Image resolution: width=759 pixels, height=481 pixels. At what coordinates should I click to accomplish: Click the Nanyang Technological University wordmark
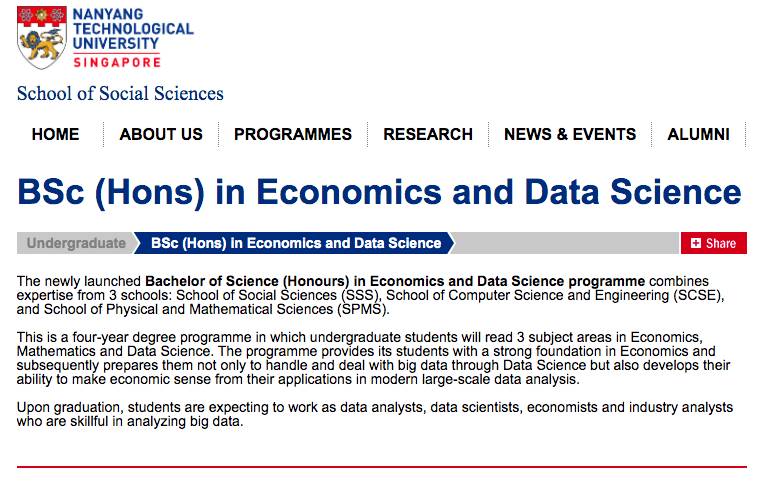click(133, 29)
